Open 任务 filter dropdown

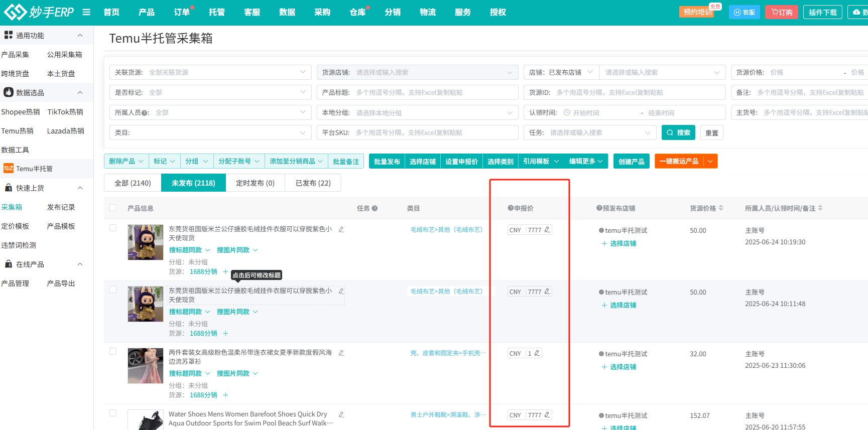590,132
